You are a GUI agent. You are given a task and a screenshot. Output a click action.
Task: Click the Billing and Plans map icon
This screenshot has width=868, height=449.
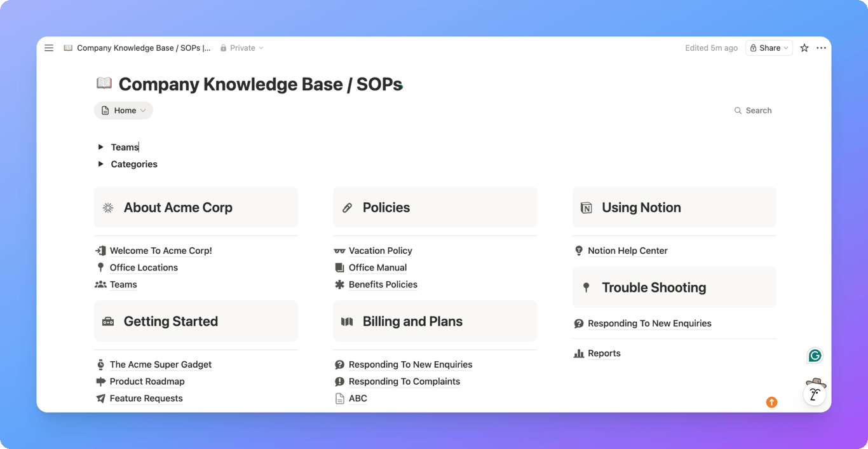347,322
